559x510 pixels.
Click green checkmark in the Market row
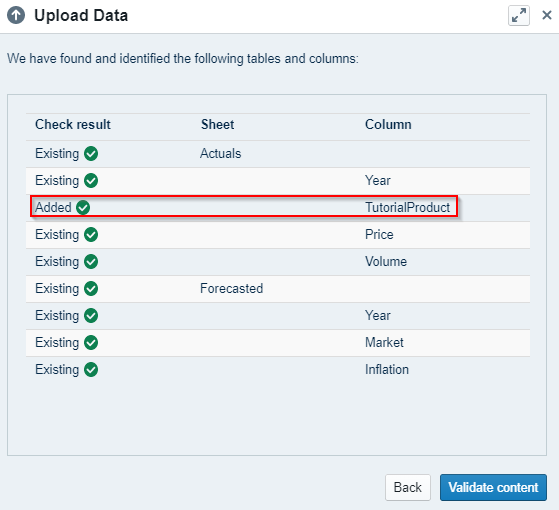point(91,342)
